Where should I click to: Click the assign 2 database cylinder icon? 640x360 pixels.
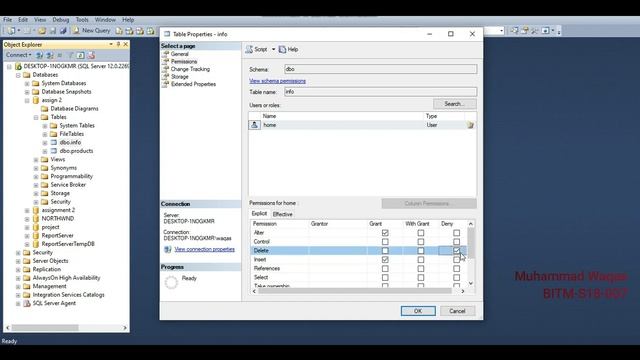[36, 100]
